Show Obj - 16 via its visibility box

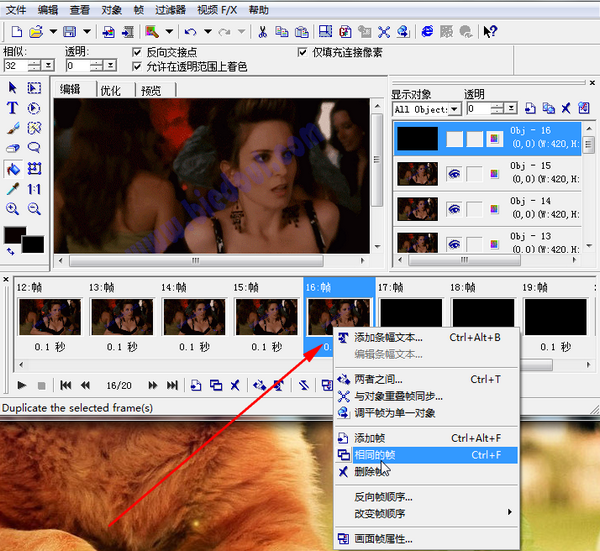click(x=455, y=139)
